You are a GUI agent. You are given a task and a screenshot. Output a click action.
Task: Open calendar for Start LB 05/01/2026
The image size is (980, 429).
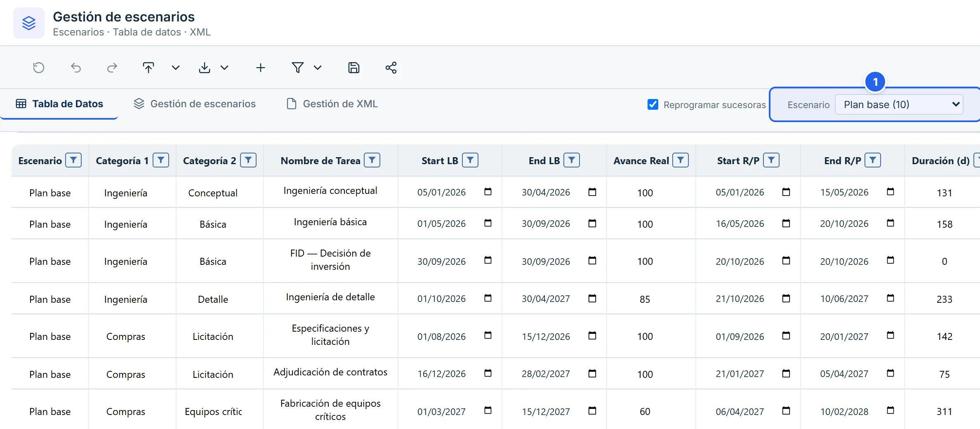(x=488, y=192)
